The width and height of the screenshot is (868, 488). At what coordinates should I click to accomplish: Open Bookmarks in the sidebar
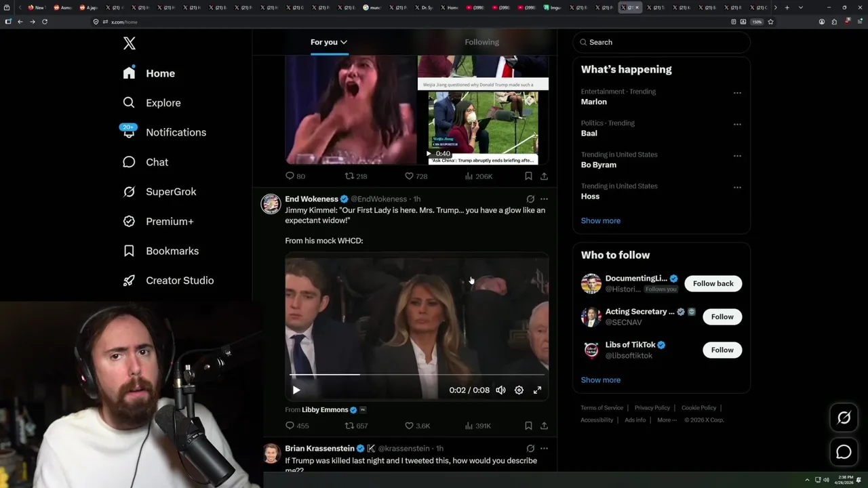click(x=161, y=251)
